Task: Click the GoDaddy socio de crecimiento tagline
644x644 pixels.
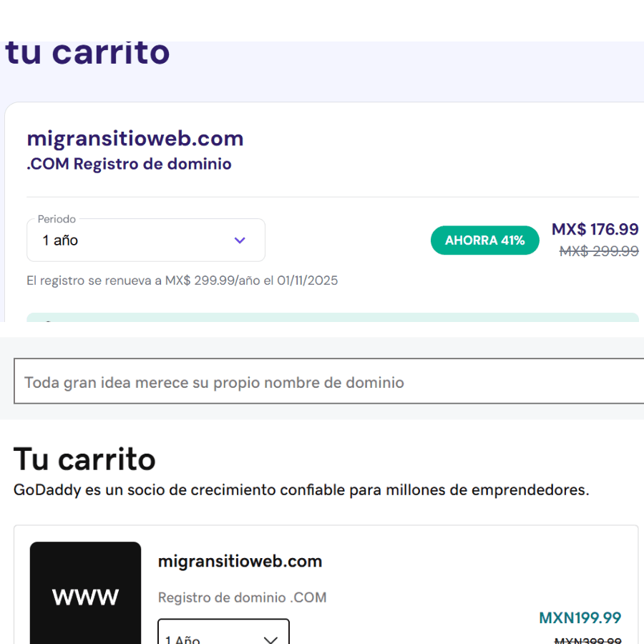Action: pos(301,490)
